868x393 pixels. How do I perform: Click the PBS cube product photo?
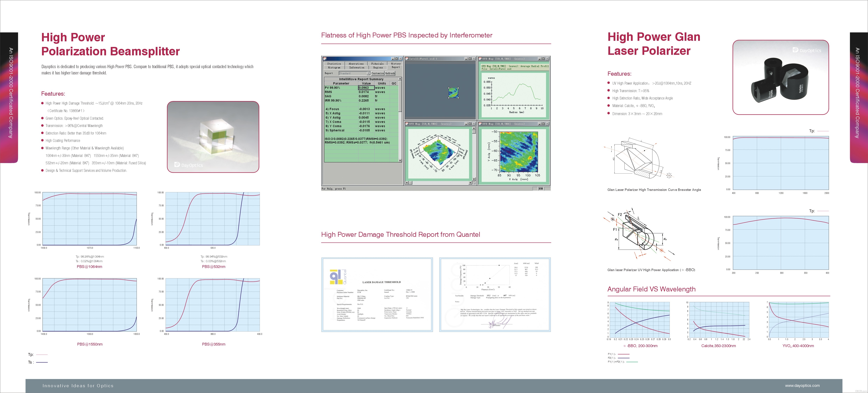point(213,137)
